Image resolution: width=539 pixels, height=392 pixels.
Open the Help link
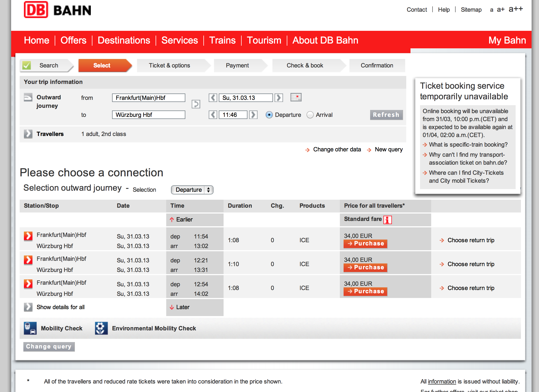click(x=444, y=10)
